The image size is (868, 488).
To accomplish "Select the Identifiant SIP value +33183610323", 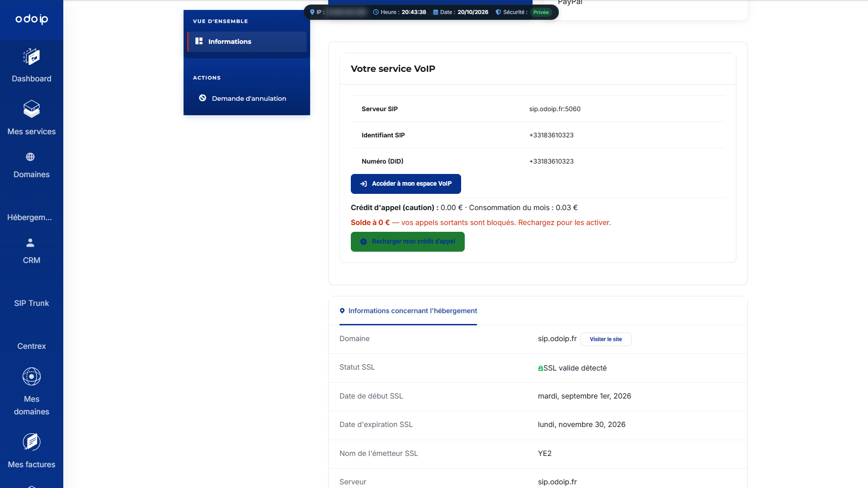I will coord(551,135).
